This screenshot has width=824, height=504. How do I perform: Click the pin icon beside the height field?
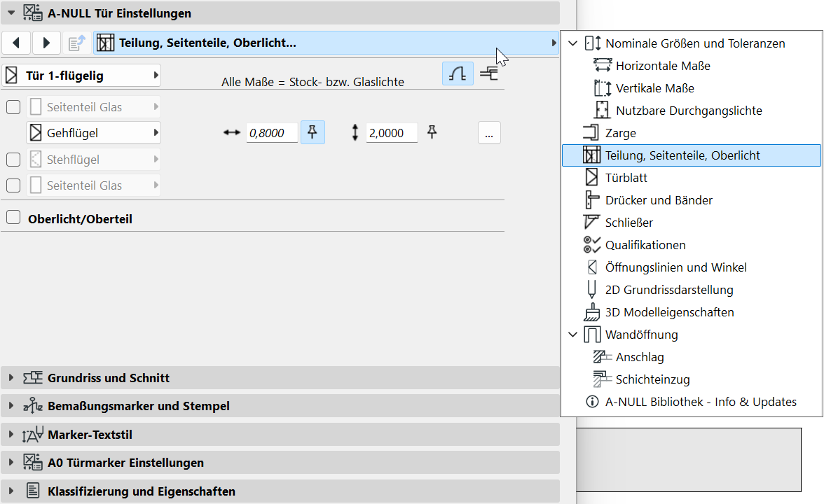click(432, 132)
